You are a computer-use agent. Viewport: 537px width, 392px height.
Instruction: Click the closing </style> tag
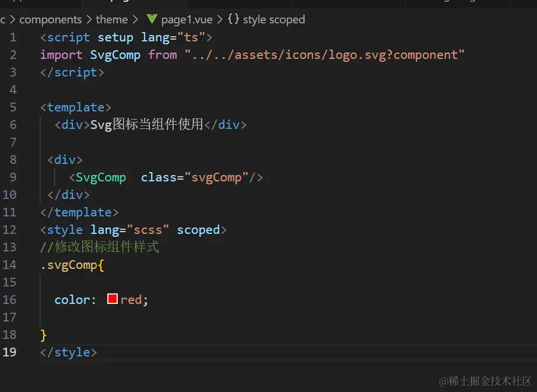click(x=68, y=352)
